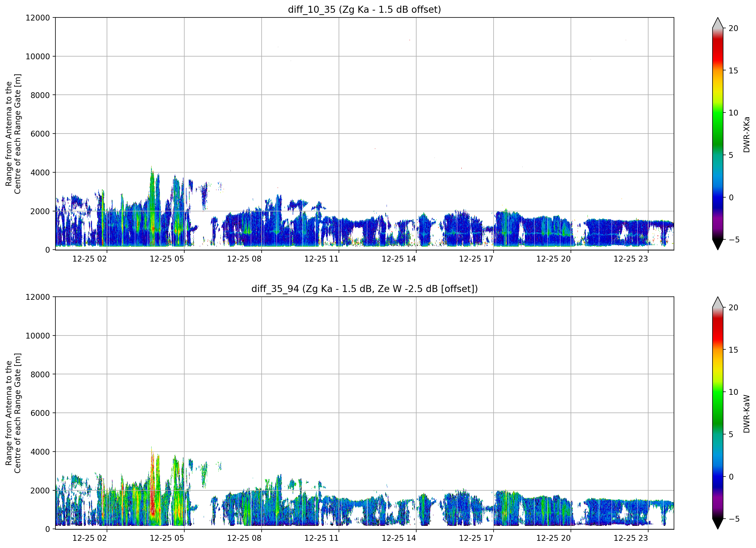Screen dimensions: 756x548
Task: Click the 'diff_10_35 (Zg Ka - 1.5 dB offset)' title
Action: 364,10
